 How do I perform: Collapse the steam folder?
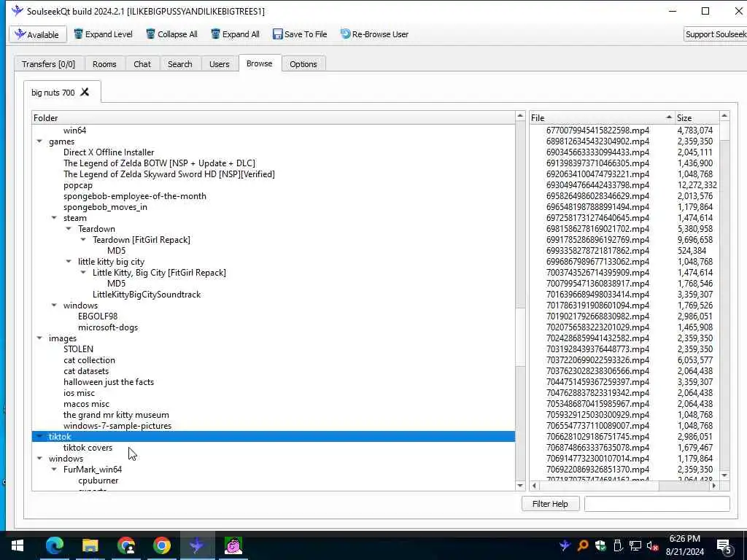pyautogui.click(x=54, y=218)
